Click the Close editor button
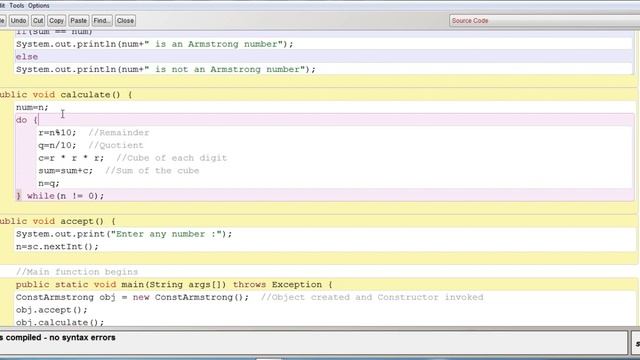The image size is (640, 360). (x=125, y=20)
